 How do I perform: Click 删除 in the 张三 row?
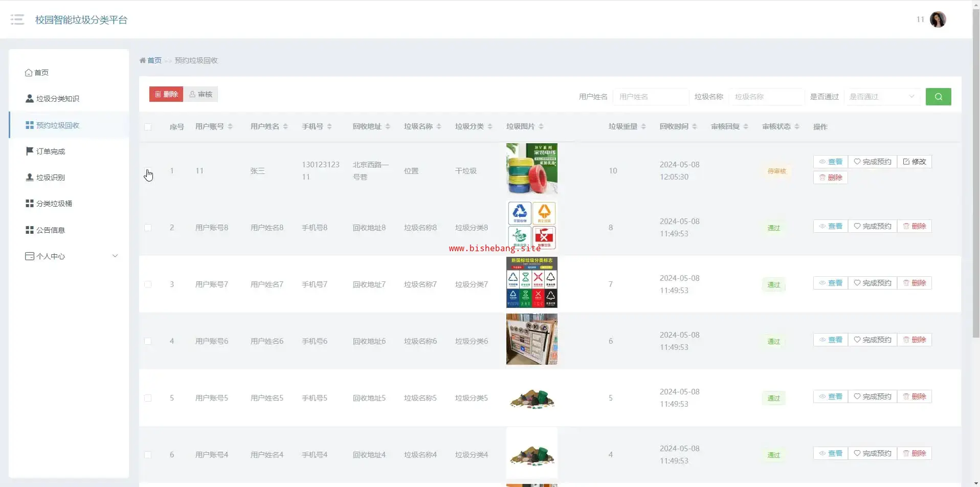[831, 178]
